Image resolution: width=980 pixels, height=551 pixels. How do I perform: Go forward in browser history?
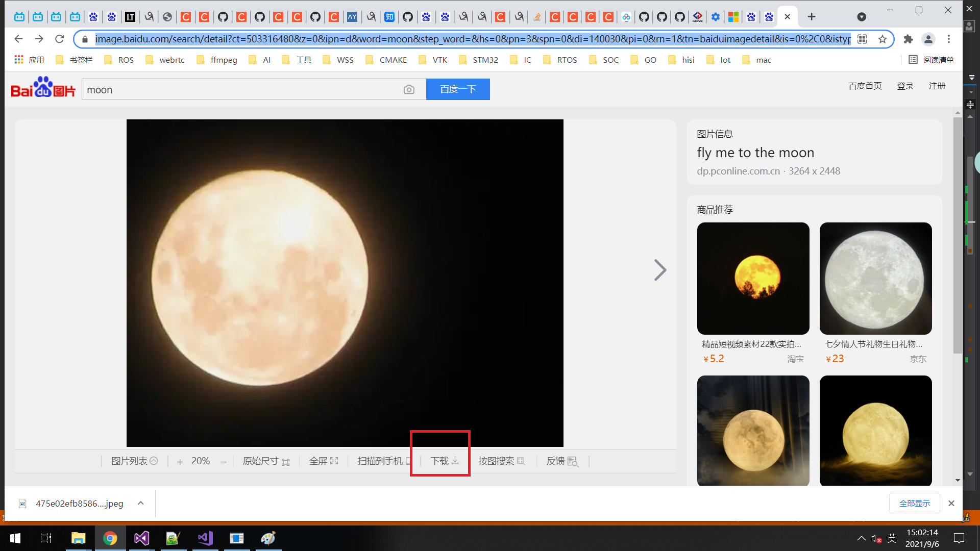(x=39, y=39)
